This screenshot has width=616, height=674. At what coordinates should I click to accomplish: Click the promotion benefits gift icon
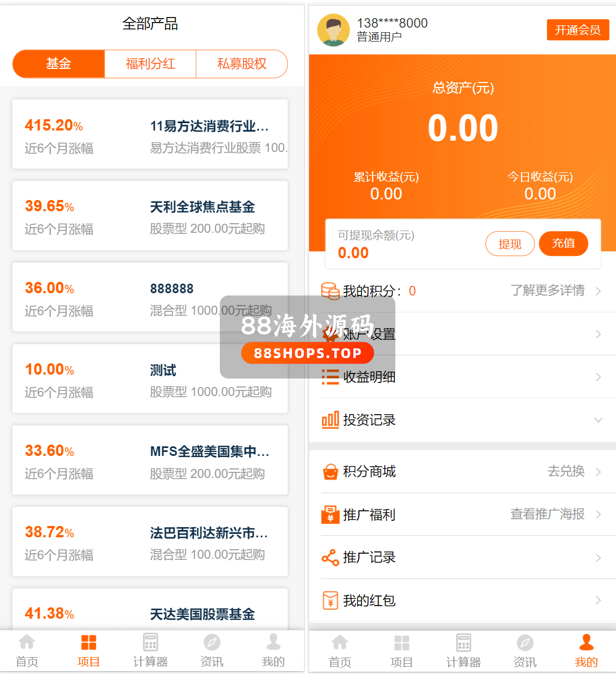[330, 515]
